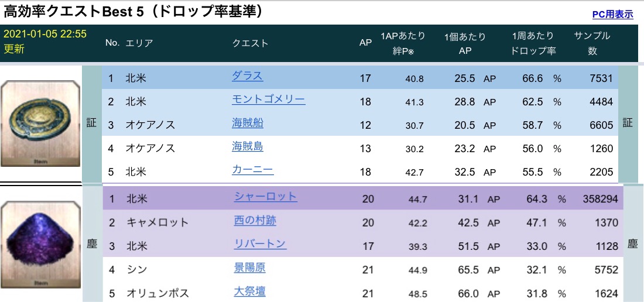Screen dimensions: 644x302
Task: Click the カーニー quest link
Action: point(252,171)
